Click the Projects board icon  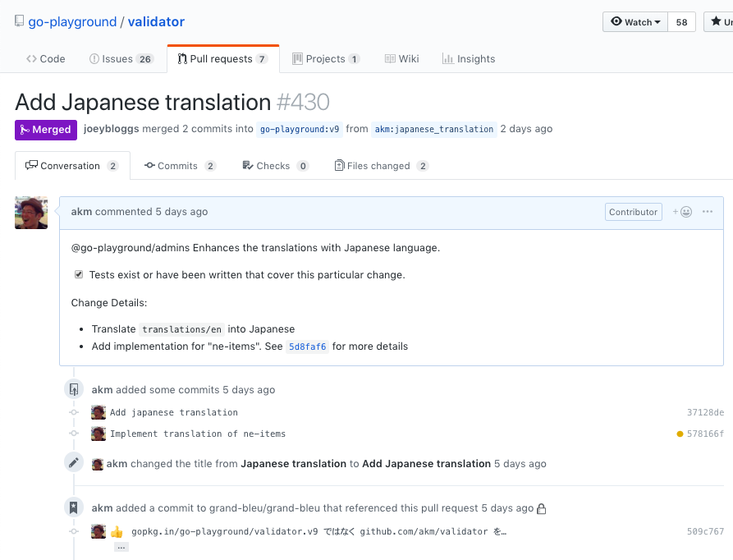point(297,59)
